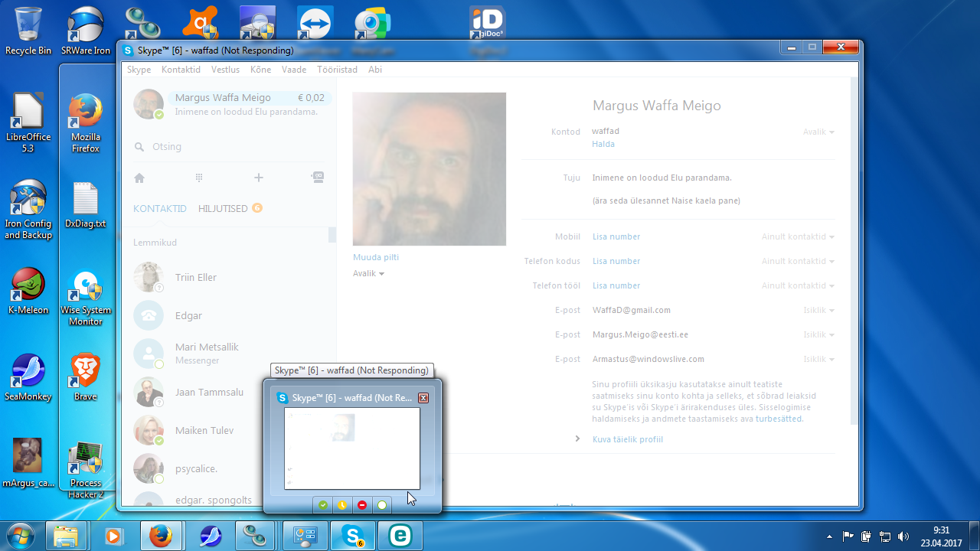Click the bot contact icon in Skype sidebar
The height and width of the screenshot is (551, 980).
pyautogui.click(x=318, y=178)
